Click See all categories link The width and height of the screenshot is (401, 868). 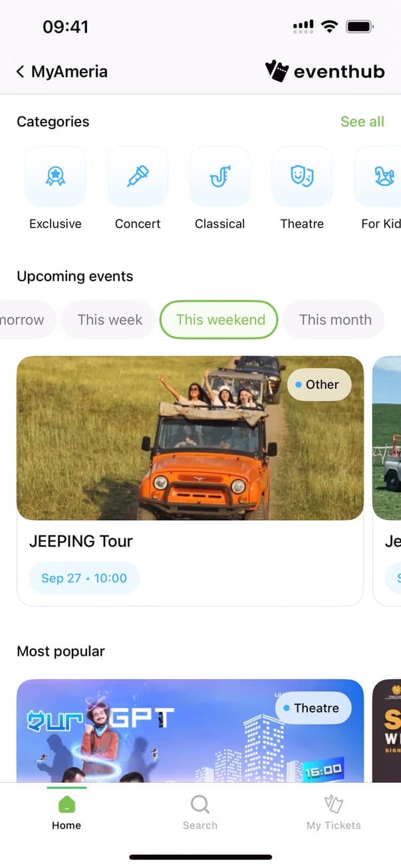[x=362, y=122]
